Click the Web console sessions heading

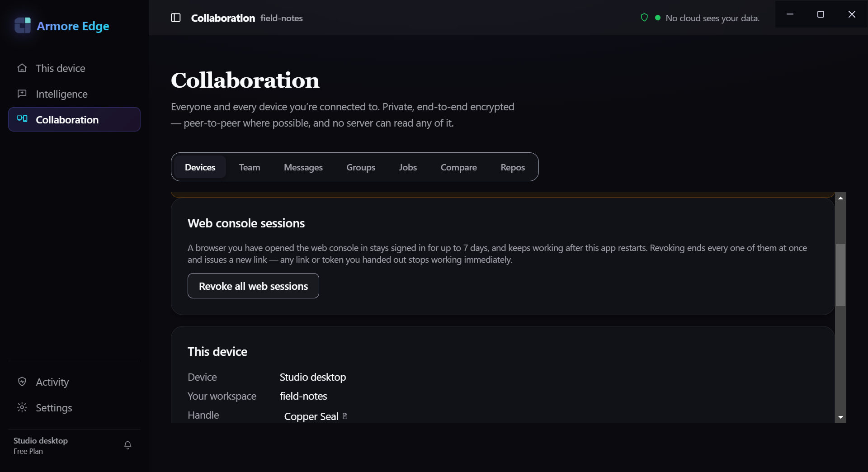(x=246, y=223)
